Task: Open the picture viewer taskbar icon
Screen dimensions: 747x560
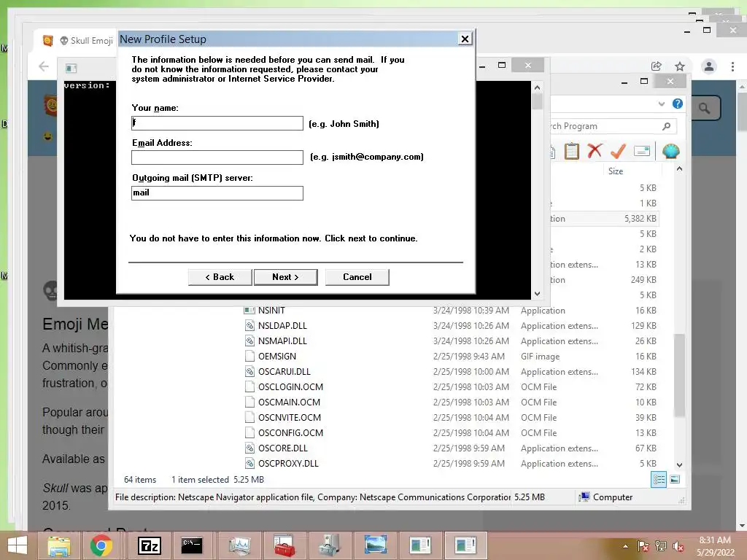Action: [x=375, y=545]
